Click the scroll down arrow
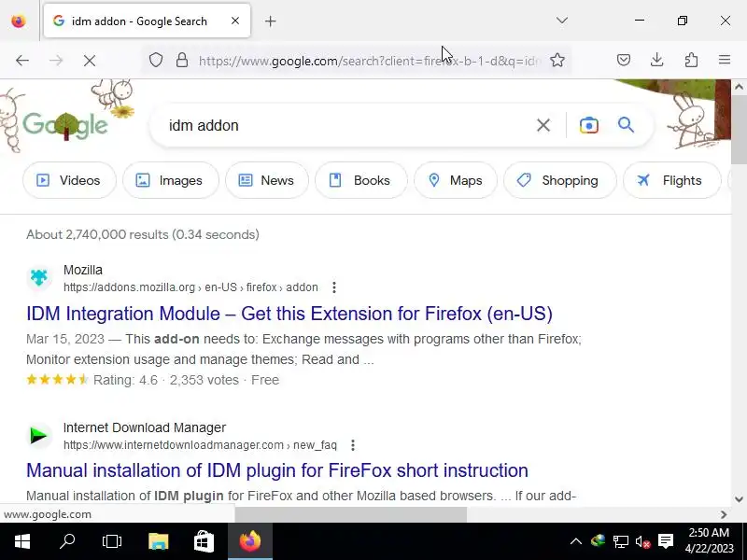747x560 pixels. point(739,499)
